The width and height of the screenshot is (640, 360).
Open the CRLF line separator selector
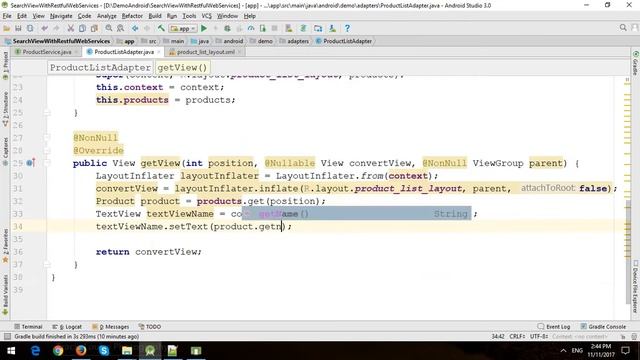(x=517, y=336)
